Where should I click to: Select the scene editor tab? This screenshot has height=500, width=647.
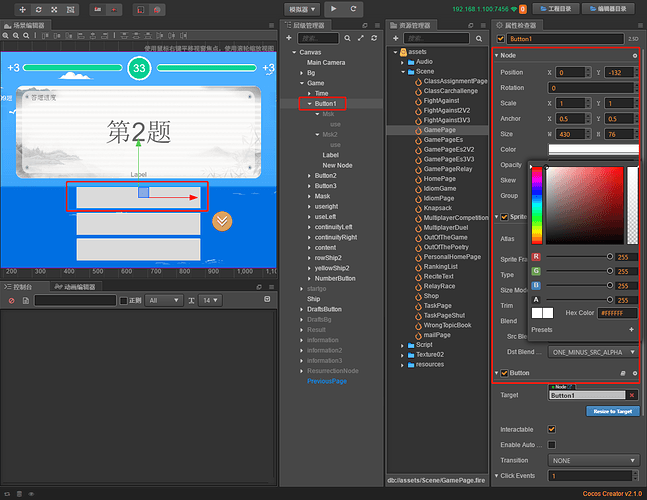click(x=24, y=26)
